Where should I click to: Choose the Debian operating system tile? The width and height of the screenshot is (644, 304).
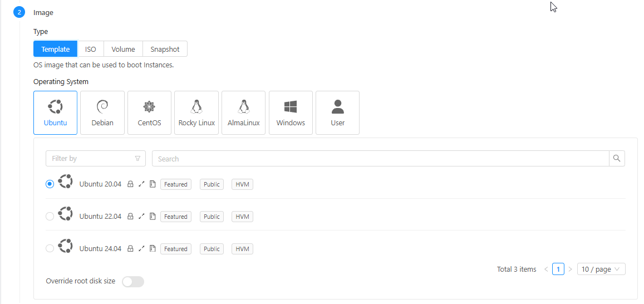[x=102, y=113]
